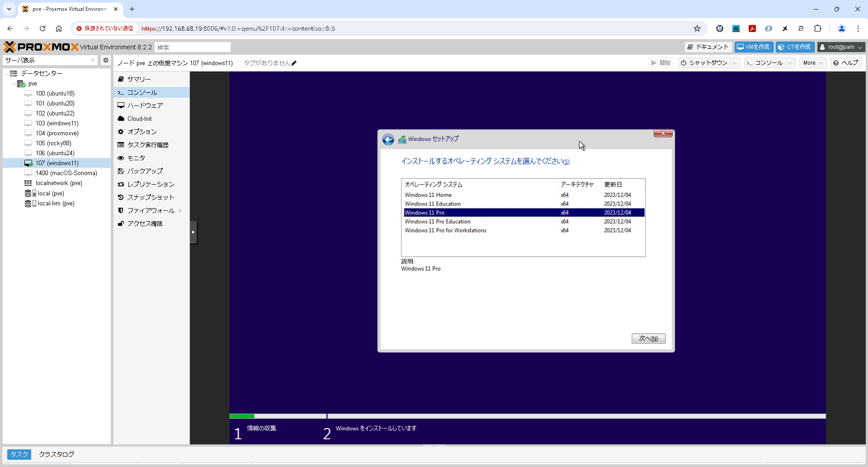The height and width of the screenshot is (467, 868).
Task: Open the Chrome extensions puzzle icon
Action: (817, 29)
